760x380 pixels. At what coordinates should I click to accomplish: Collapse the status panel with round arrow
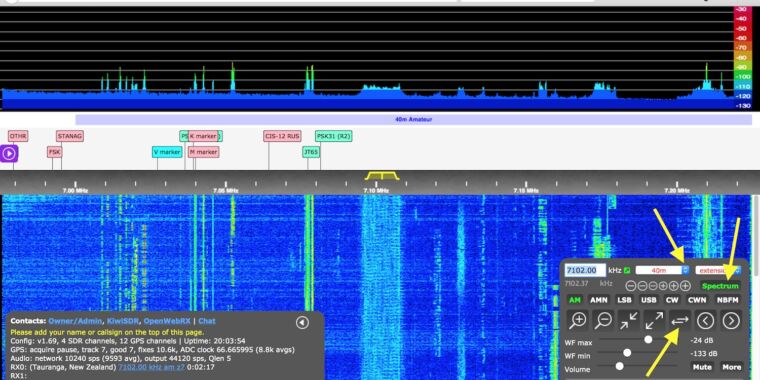(x=302, y=322)
